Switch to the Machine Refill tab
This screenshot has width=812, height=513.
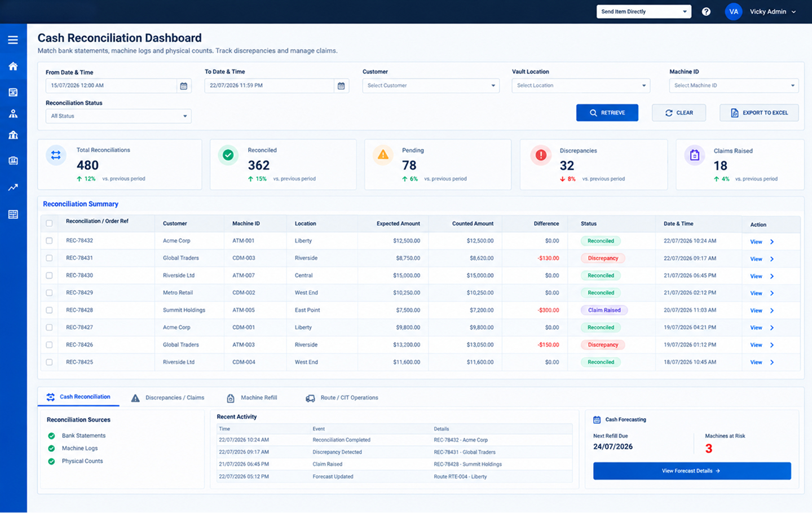click(251, 398)
